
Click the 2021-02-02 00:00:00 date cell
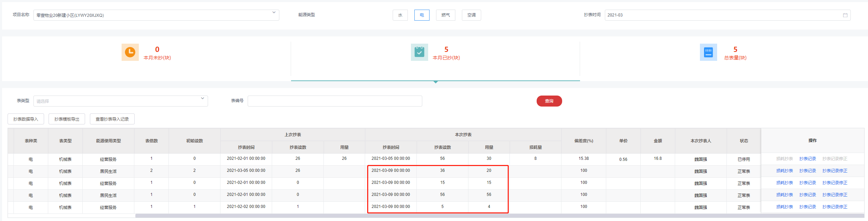pyautogui.click(x=246, y=207)
